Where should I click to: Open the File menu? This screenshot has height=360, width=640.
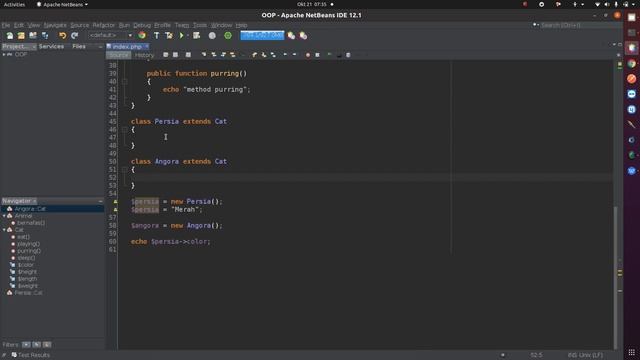[6, 25]
